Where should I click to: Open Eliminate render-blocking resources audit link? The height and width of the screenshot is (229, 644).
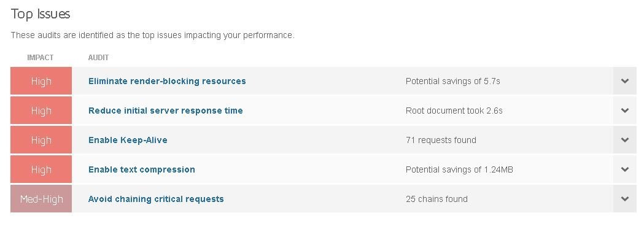pos(167,81)
